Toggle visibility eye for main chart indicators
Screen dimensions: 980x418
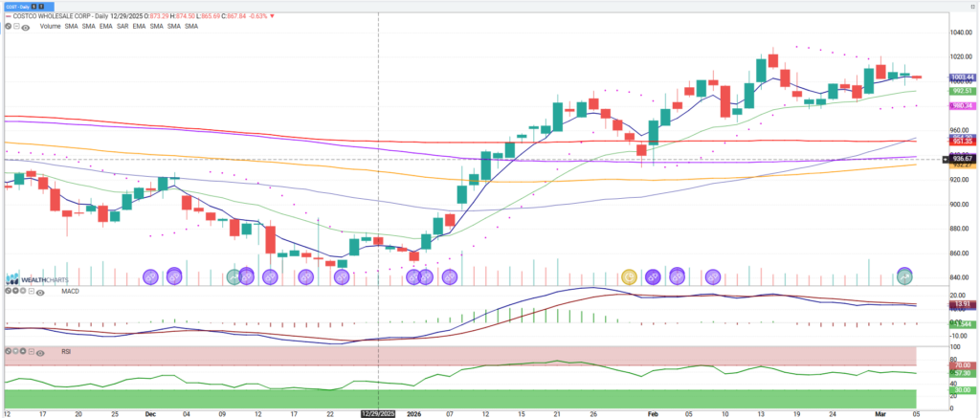25,26
